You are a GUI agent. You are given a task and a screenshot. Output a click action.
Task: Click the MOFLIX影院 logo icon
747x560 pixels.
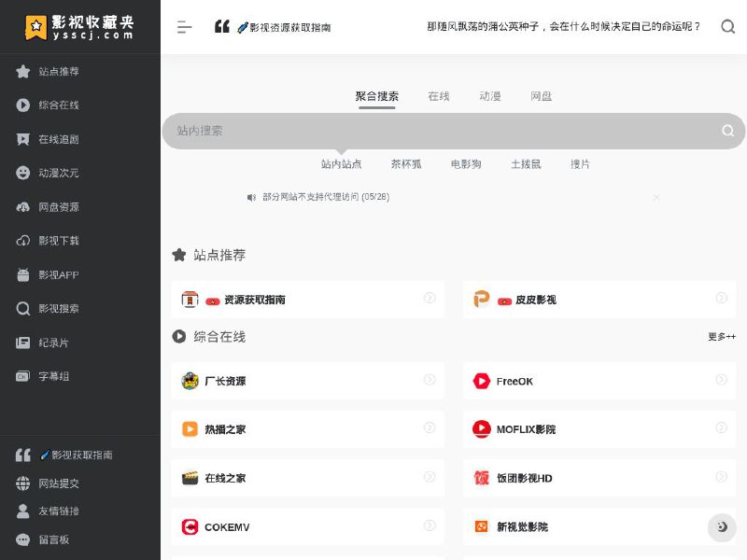(x=481, y=429)
